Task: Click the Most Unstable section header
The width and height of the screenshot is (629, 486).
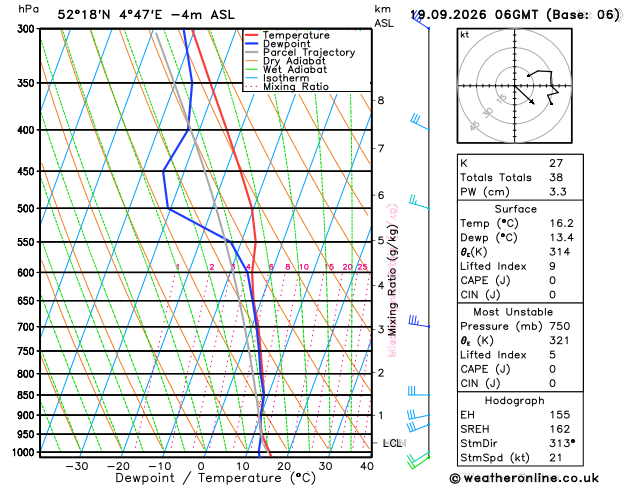Action: click(x=513, y=312)
